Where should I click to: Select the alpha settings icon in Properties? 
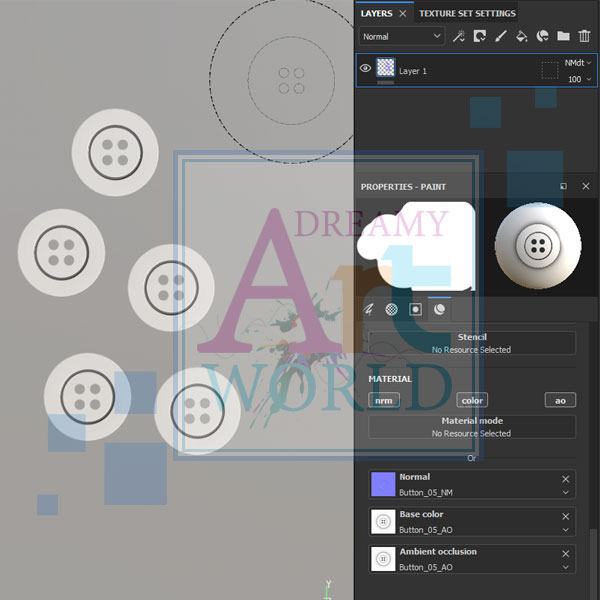click(x=392, y=310)
